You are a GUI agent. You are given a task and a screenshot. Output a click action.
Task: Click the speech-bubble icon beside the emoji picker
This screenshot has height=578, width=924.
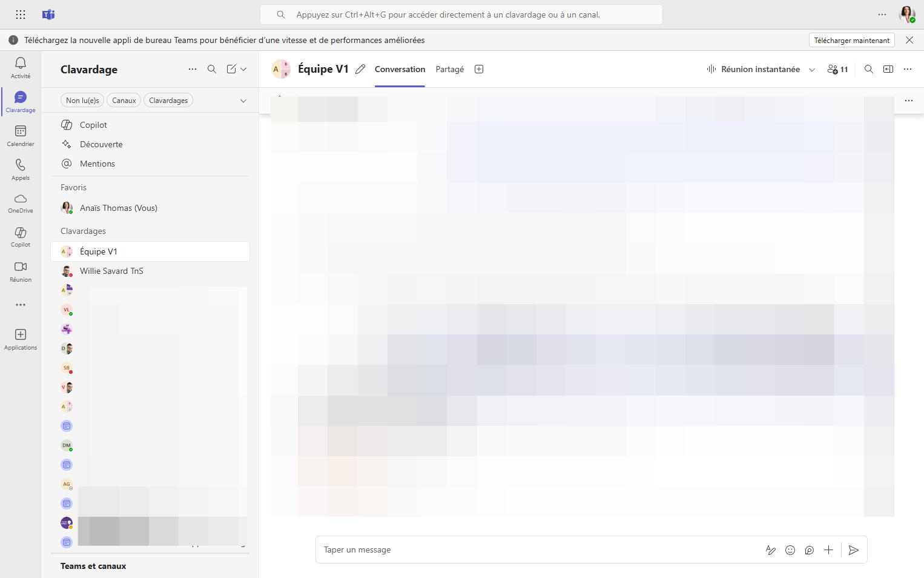pos(810,550)
